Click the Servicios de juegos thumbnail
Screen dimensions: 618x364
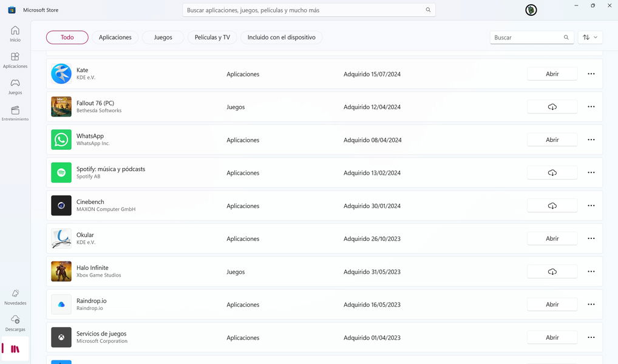coord(61,337)
